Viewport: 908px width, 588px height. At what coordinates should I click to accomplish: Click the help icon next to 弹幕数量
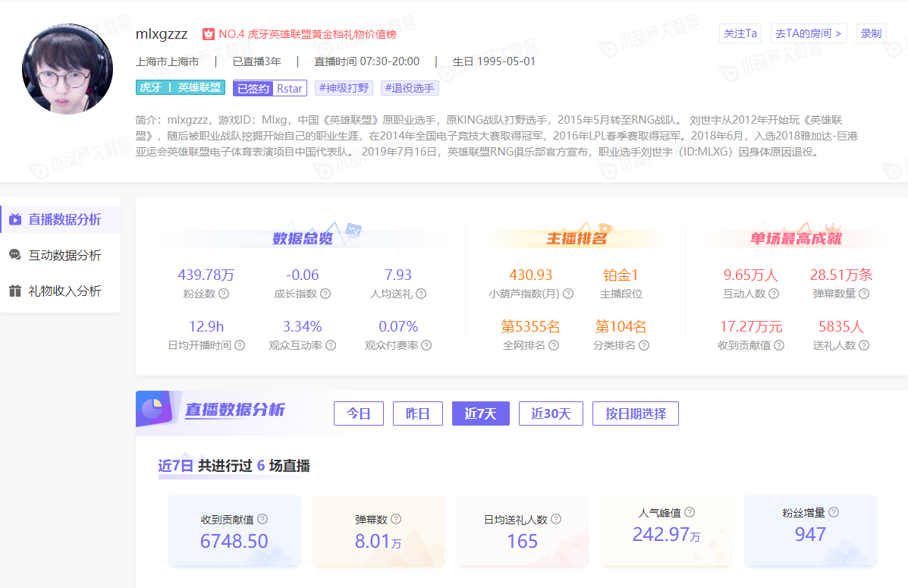point(864,294)
